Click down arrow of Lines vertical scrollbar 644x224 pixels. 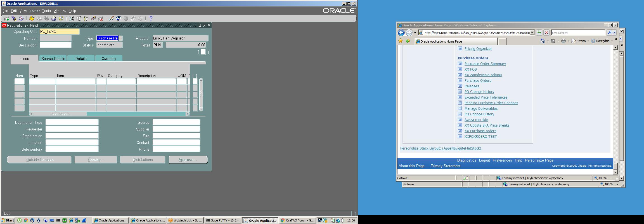[x=201, y=109]
